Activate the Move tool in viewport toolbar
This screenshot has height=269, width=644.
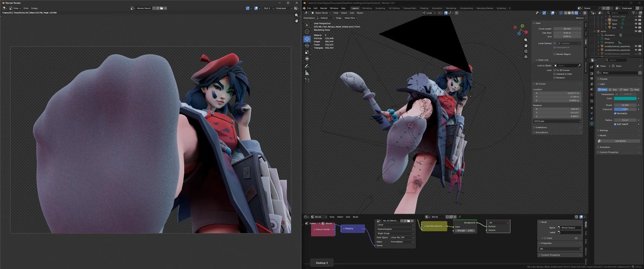coord(306,39)
